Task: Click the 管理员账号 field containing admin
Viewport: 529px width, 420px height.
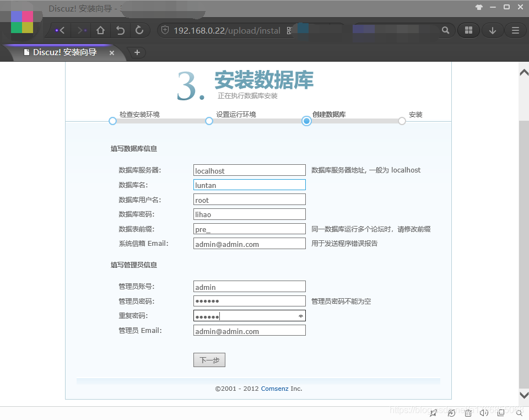Action: click(250, 287)
